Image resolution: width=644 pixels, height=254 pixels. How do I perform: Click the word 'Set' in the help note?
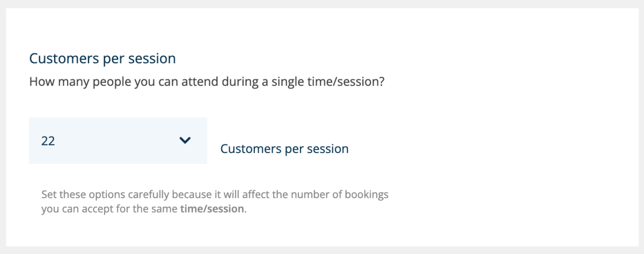tap(48, 194)
